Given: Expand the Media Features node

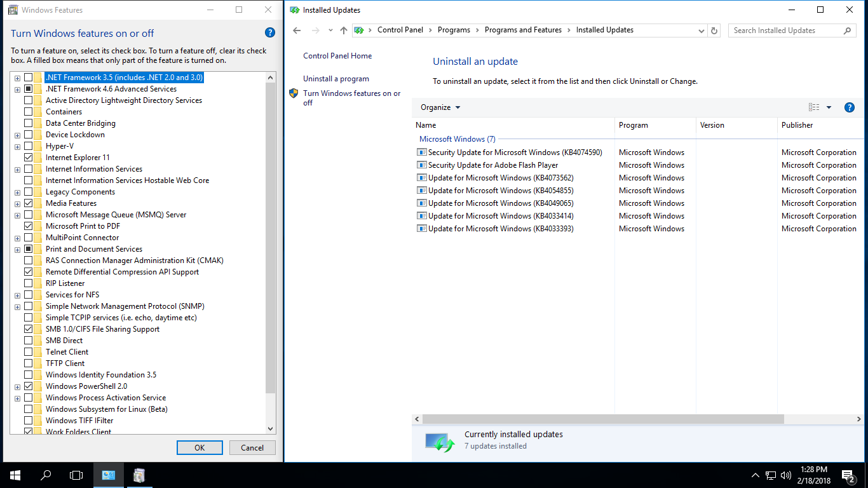Looking at the screenshot, I should [x=18, y=204].
